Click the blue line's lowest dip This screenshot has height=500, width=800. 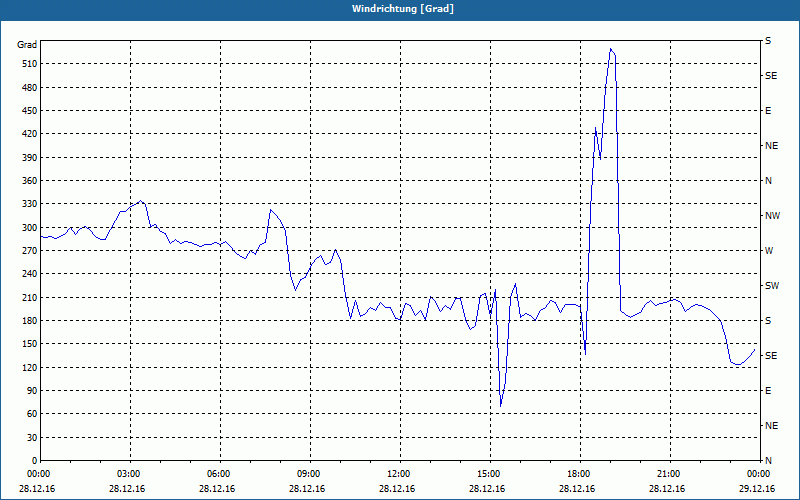(x=501, y=406)
